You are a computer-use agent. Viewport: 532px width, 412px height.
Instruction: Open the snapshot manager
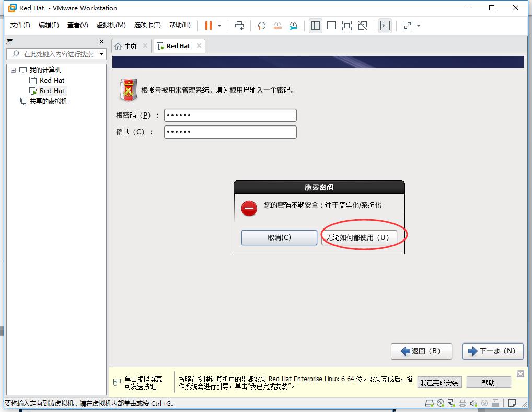293,26
